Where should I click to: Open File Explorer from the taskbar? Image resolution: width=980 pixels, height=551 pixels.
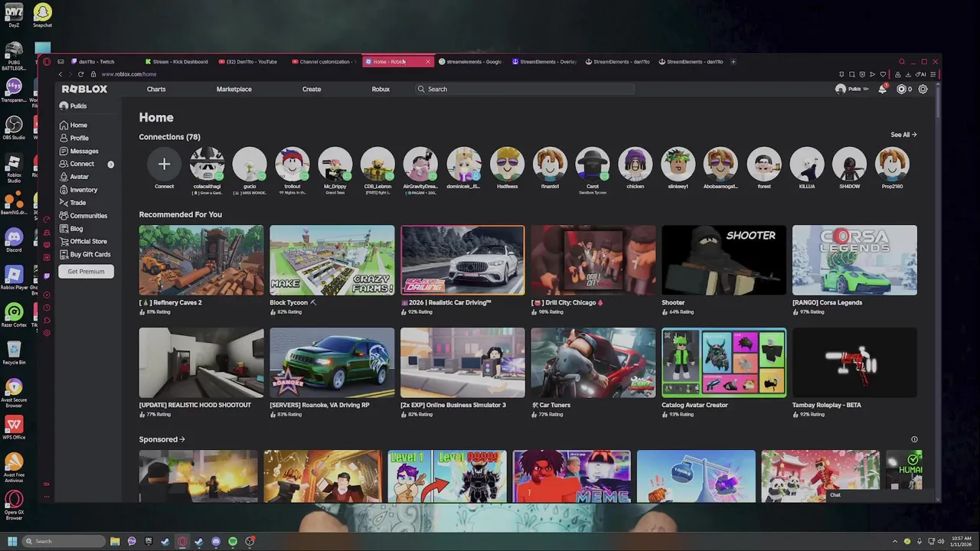[115, 541]
